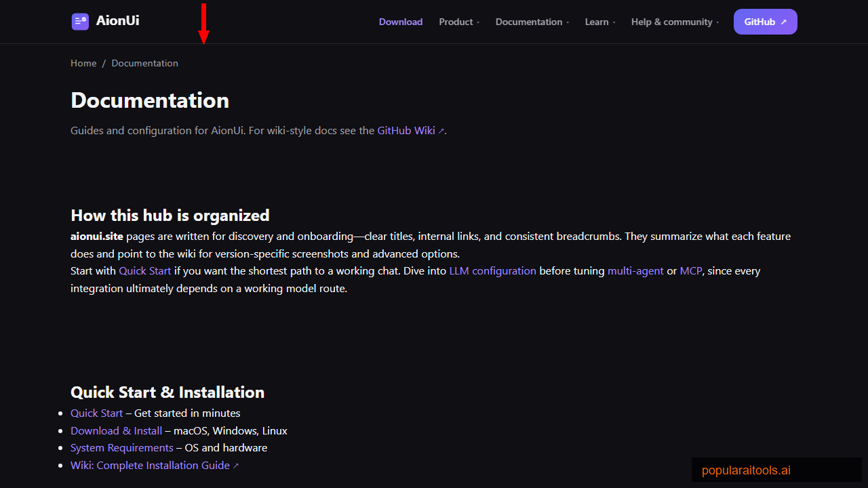This screenshot has height=488, width=868.
Task: Open the Download & Install page
Action: 116,430
